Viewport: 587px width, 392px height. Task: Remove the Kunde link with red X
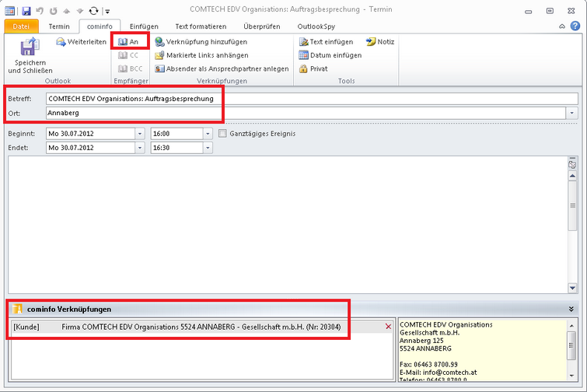pos(389,327)
